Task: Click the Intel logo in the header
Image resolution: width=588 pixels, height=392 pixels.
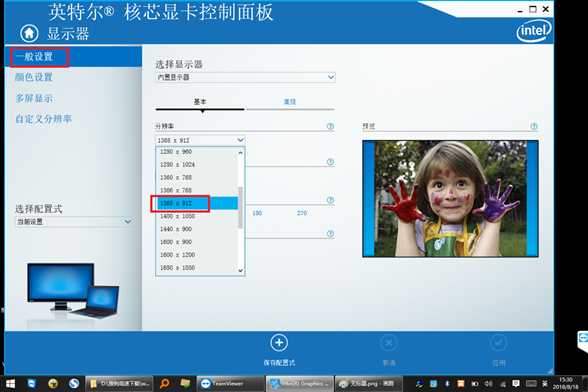Action: tap(534, 30)
